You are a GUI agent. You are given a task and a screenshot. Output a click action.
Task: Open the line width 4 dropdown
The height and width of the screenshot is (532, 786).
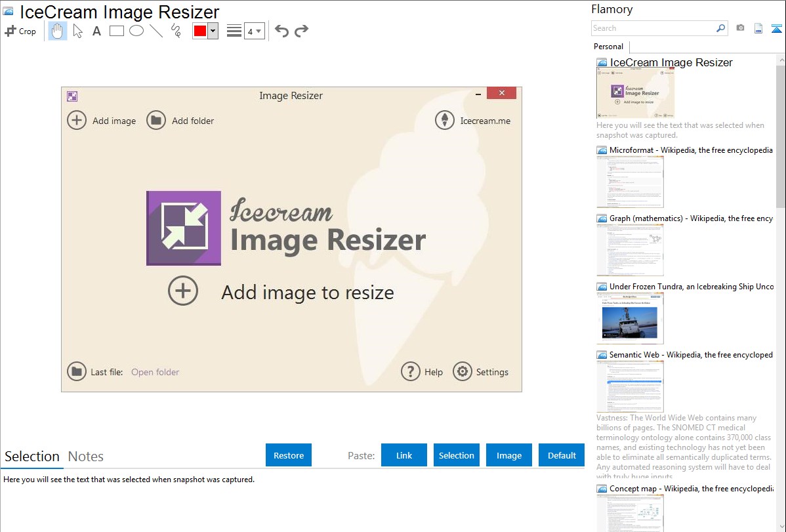click(255, 31)
